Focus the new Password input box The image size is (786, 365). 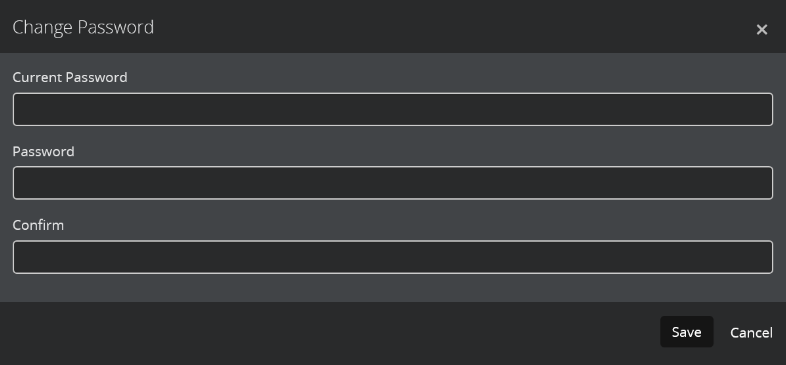tap(392, 183)
